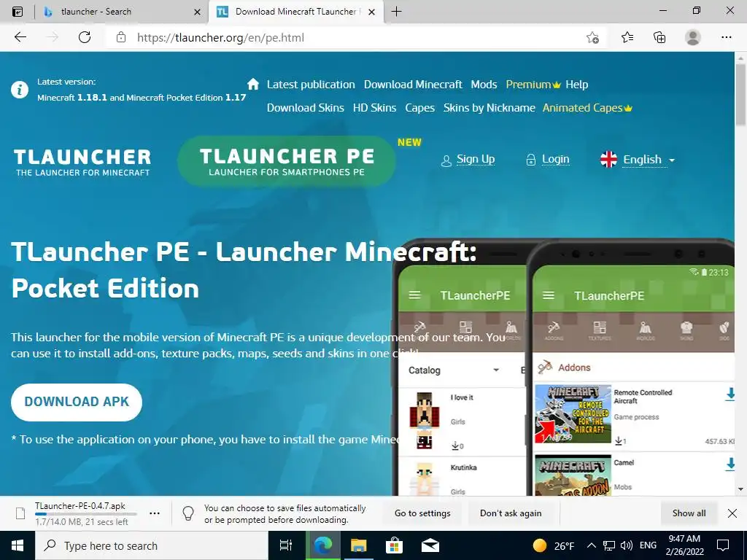Screen dimensions: 747x560
Task: Open Mail app from the taskbar
Action: (430, 545)
